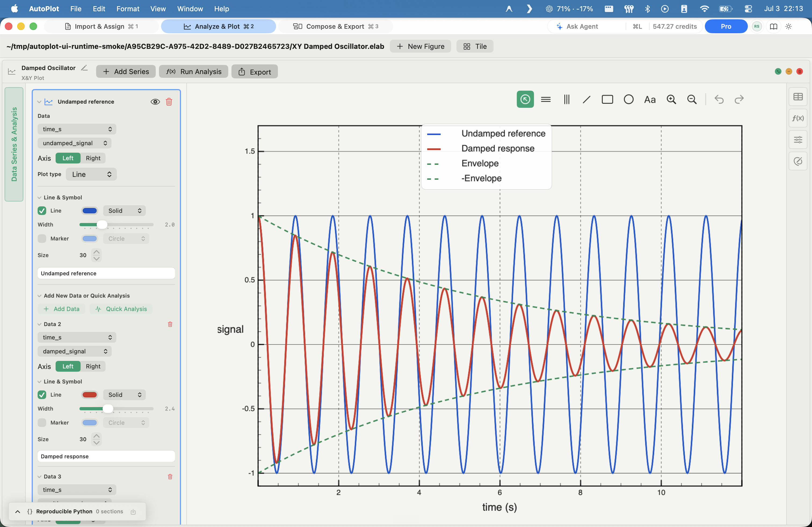Viewport: 812px width, 527px height.
Task: Set Data 2 axis to Right
Action: click(x=93, y=366)
